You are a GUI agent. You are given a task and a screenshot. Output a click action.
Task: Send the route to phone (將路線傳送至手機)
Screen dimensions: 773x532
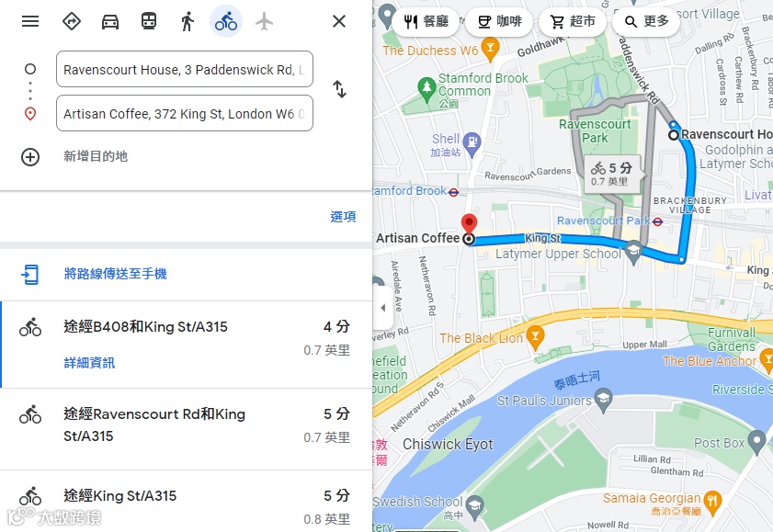point(115,274)
